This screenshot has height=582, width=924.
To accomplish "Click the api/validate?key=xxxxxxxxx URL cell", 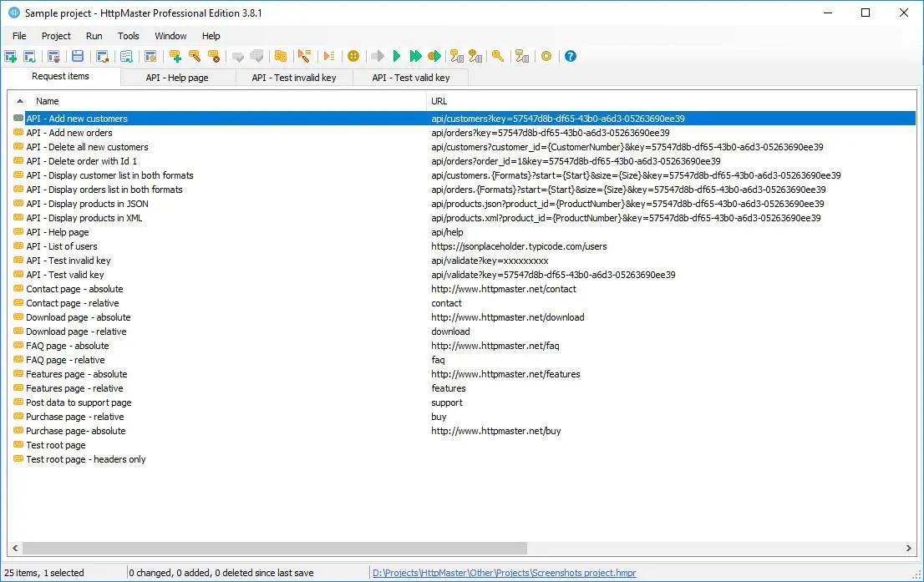I will [490, 261].
